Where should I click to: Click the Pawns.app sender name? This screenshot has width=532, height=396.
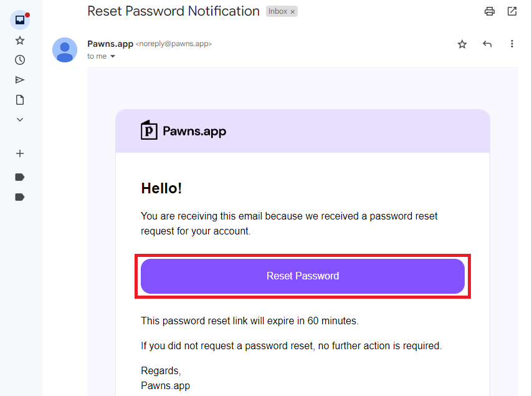110,44
